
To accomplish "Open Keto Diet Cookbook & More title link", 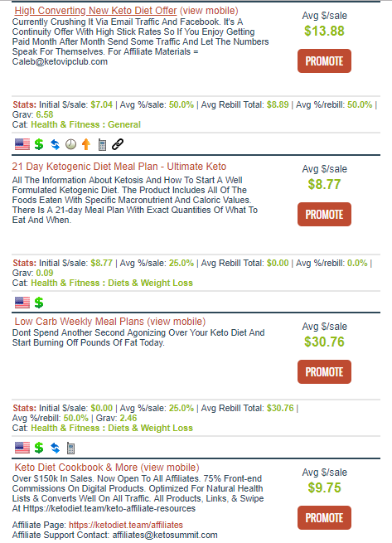I will pos(76,468).
